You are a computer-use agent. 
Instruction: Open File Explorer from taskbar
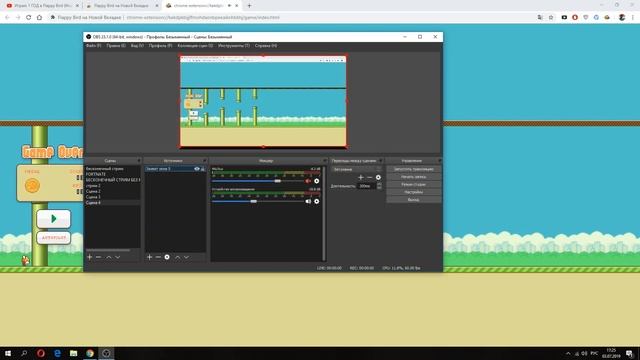point(73,353)
